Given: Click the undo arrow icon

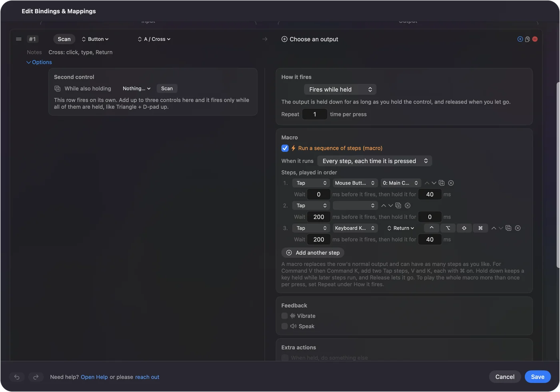Looking at the screenshot, I should tap(17, 377).
